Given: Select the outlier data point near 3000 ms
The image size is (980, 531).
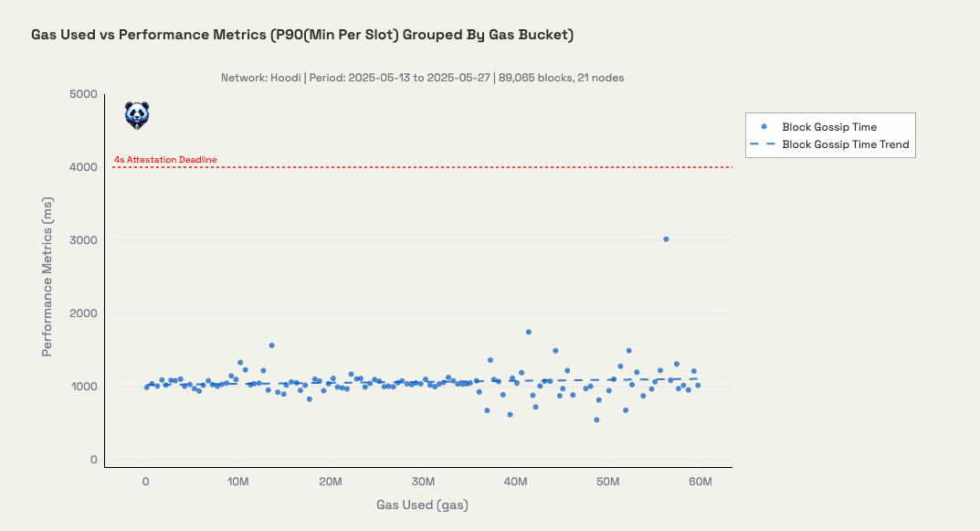Looking at the screenshot, I should pos(666,239).
